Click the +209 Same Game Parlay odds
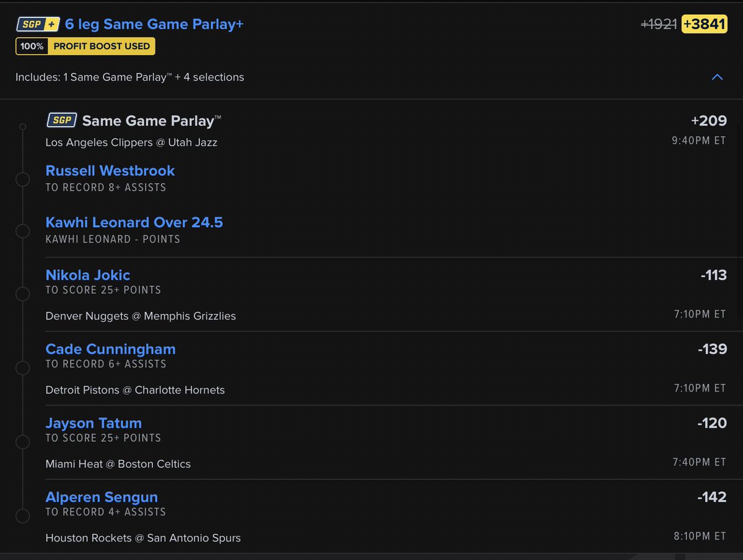This screenshot has width=743, height=560. pyautogui.click(x=708, y=121)
